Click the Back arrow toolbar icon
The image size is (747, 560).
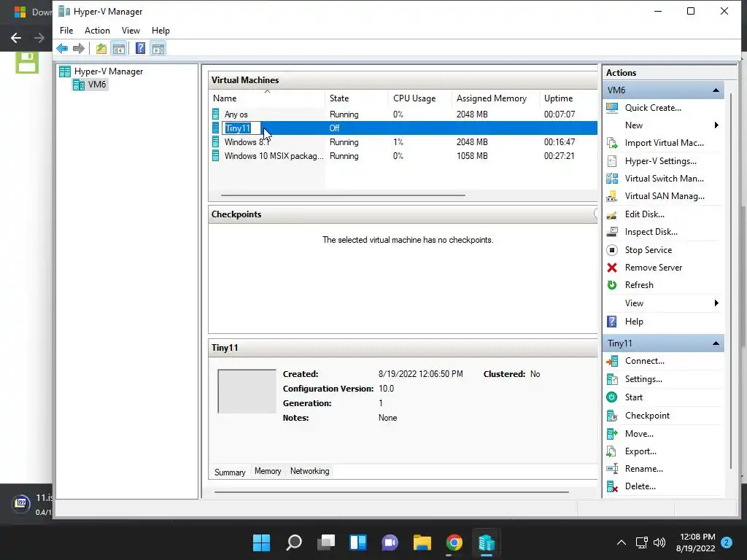(62, 49)
